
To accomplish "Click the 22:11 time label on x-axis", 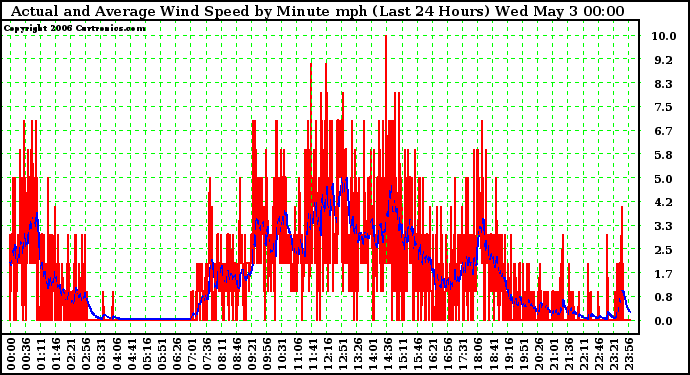I will pos(585,354).
